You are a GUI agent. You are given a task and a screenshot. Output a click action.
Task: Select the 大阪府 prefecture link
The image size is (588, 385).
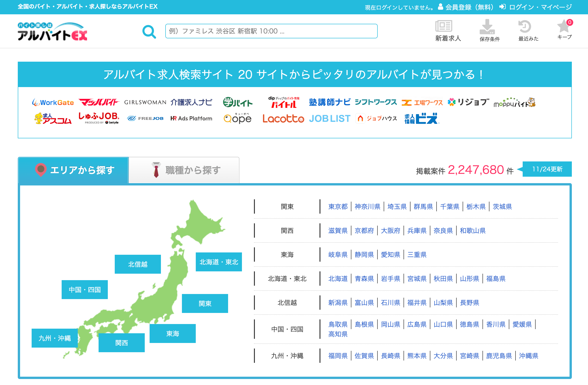click(390, 230)
